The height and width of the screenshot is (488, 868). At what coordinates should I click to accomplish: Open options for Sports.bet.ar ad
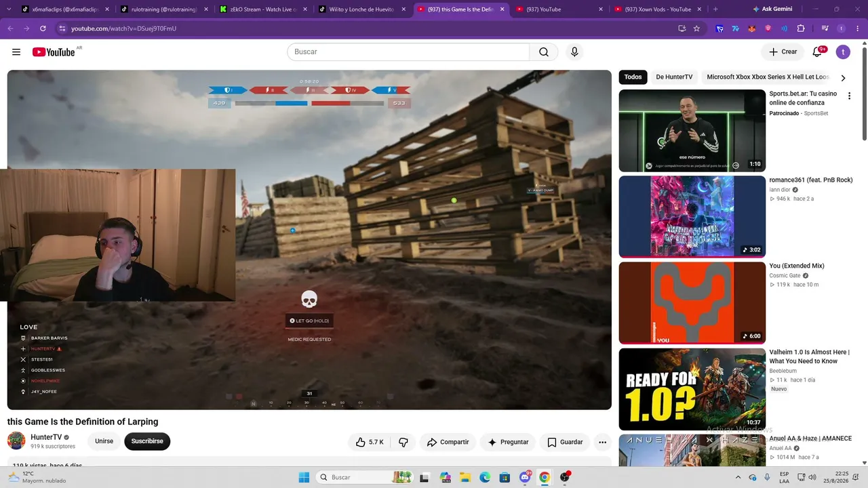[x=849, y=96]
